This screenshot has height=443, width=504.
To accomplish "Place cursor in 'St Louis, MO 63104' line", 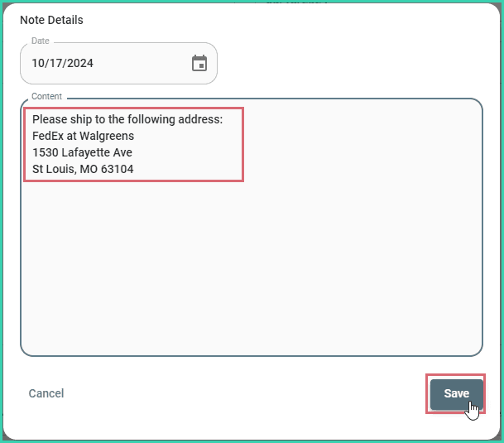I will point(83,169).
